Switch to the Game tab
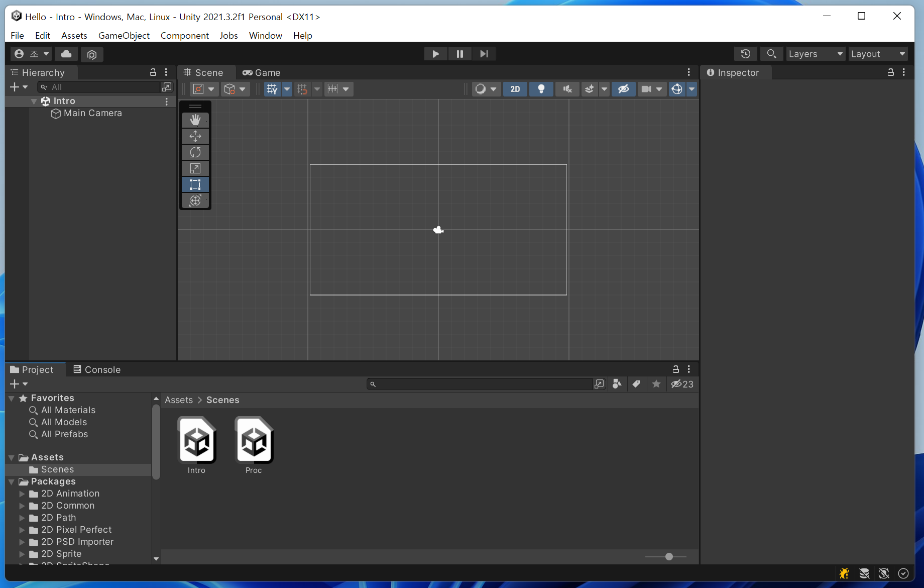The height and width of the screenshot is (588, 924). click(x=261, y=73)
